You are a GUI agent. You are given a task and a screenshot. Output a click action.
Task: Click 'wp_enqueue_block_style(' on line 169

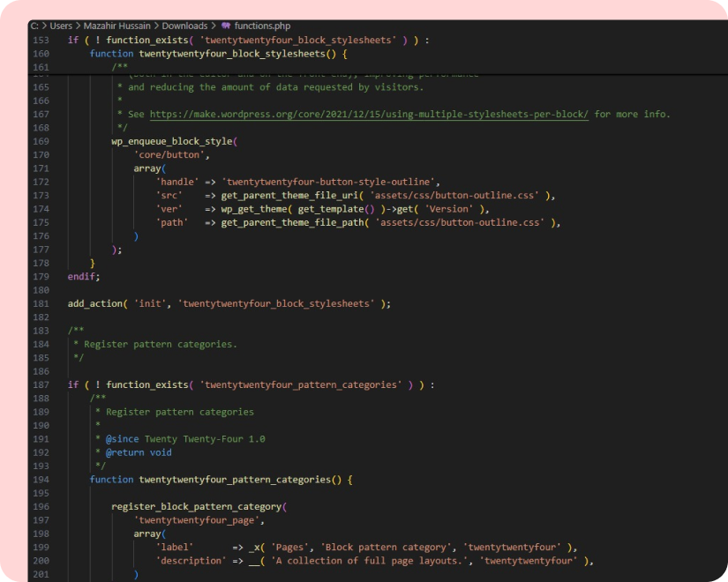pos(174,141)
